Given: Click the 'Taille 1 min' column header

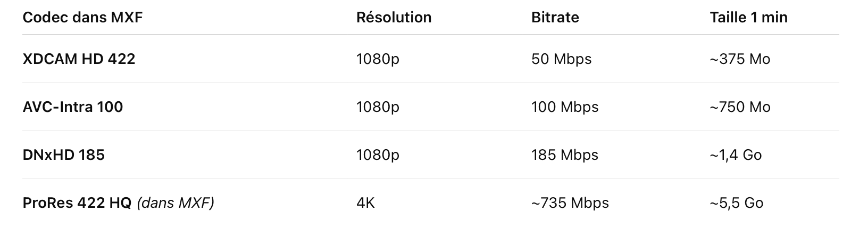Looking at the screenshot, I should pyautogui.click(x=748, y=18).
